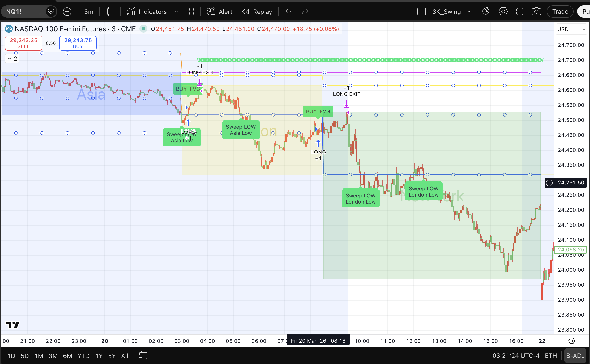Click the leftmost Sweep LOW Asia Low label
The image size is (590, 364).
point(182,137)
